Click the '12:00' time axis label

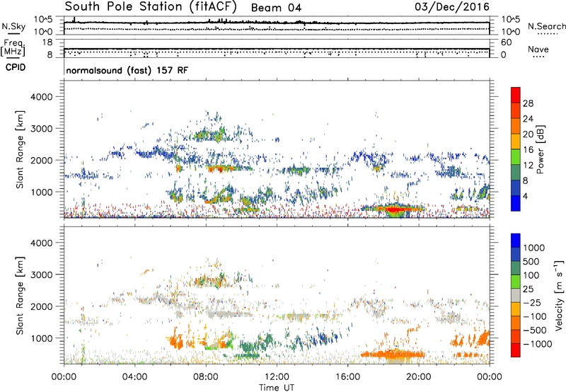(x=277, y=377)
